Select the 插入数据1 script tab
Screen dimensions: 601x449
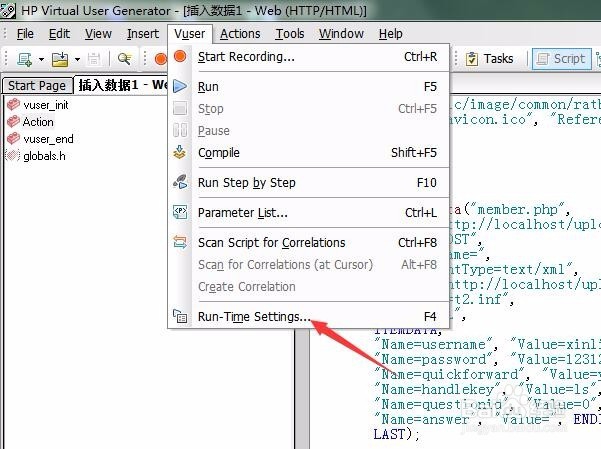coord(122,85)
